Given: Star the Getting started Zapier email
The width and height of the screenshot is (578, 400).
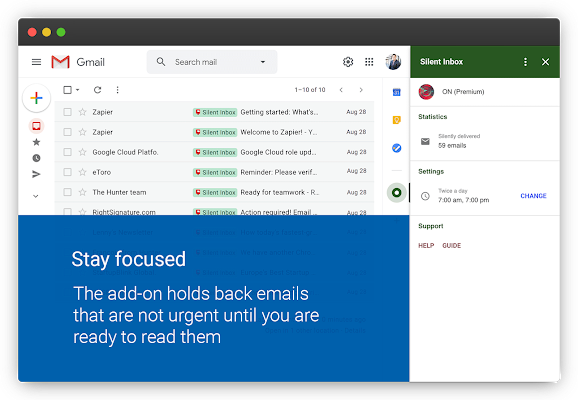Looking at the screenshot, I should pos(83,112).
